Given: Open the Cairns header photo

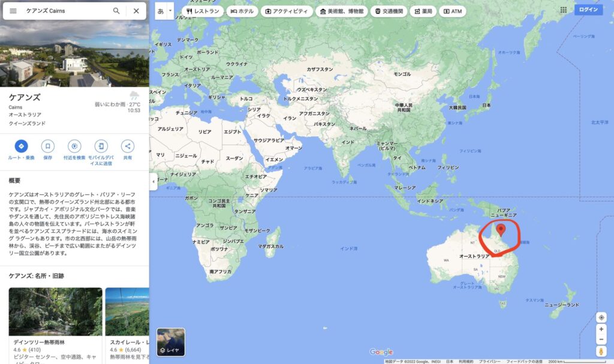Looking at the screenshot, I should (74, 54).
